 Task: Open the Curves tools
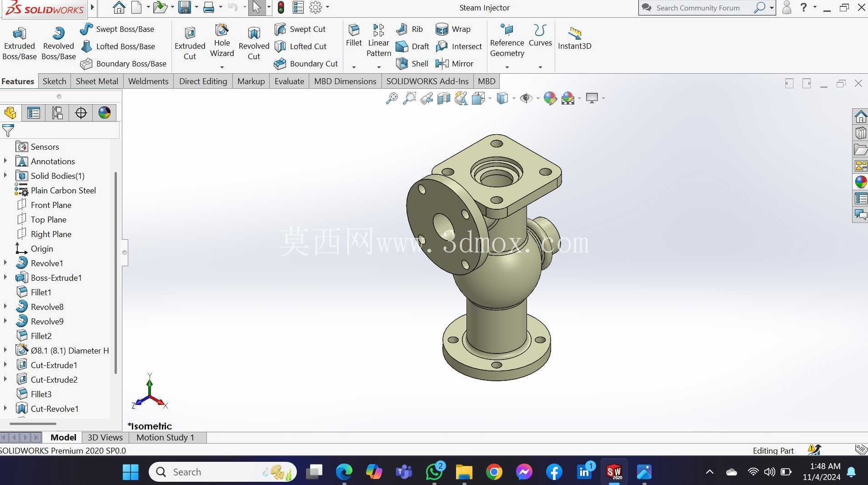tap(540, 35)
